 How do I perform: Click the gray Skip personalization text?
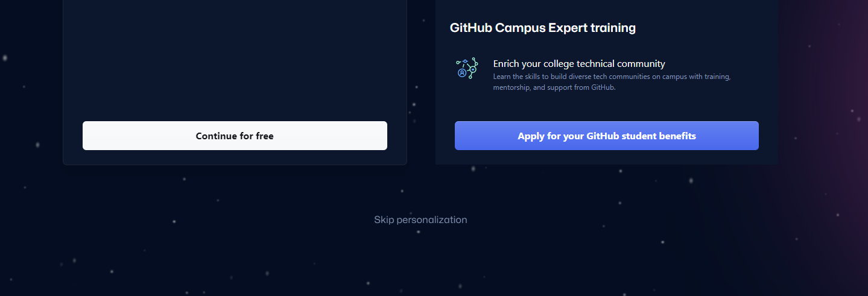(420, 219)
